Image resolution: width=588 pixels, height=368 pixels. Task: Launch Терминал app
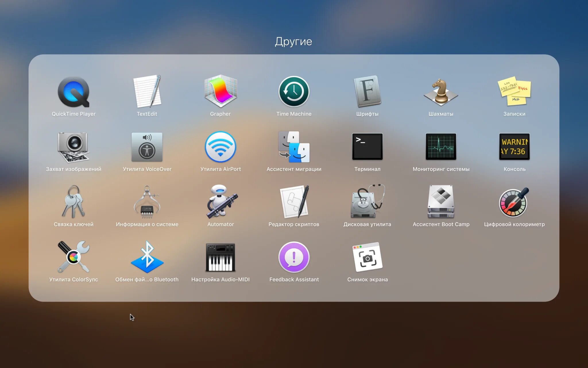[x=367, y=147]
